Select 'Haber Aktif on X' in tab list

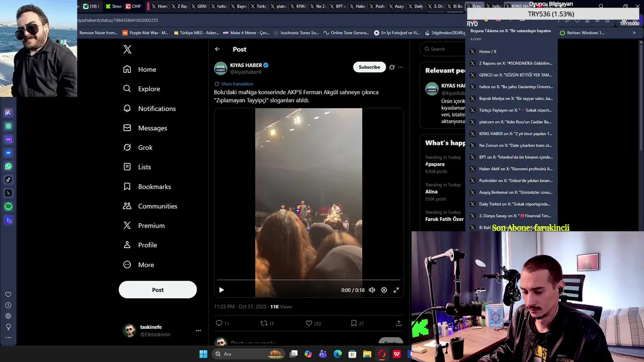coord(512,169)
